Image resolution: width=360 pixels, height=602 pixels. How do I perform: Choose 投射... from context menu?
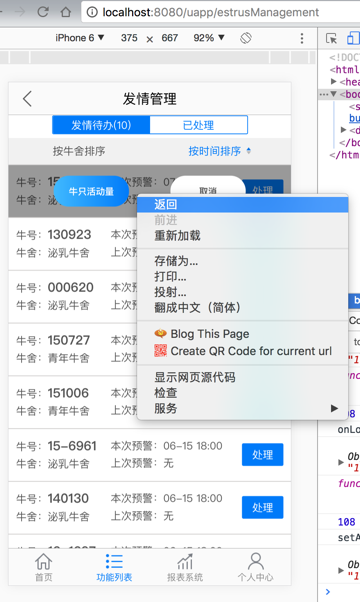tap(243, 292)
